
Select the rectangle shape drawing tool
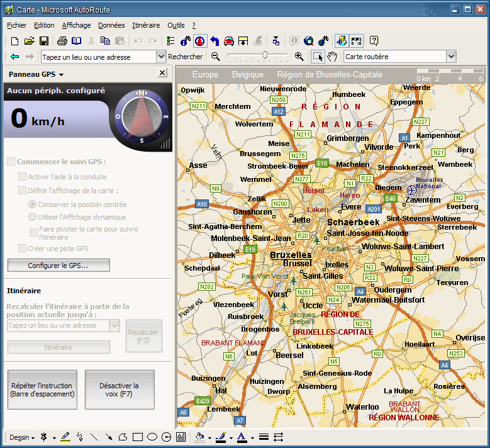pos(138,437)
